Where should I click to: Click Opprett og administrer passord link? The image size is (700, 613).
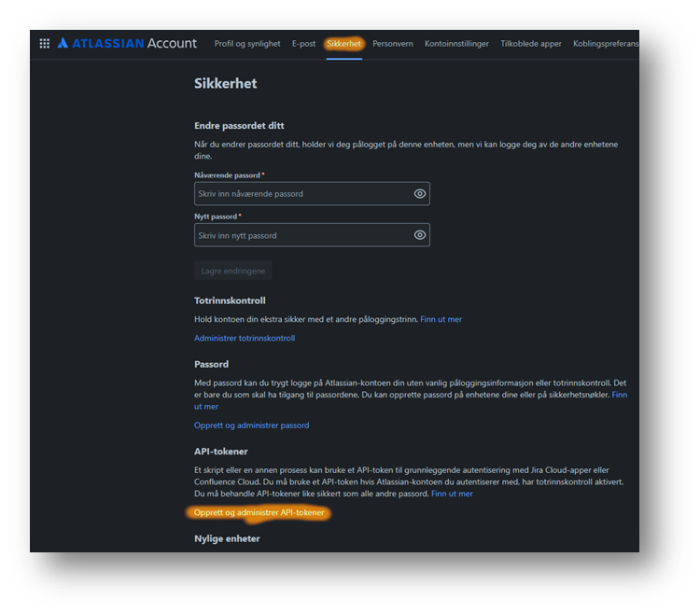click(x=251, y=425)
